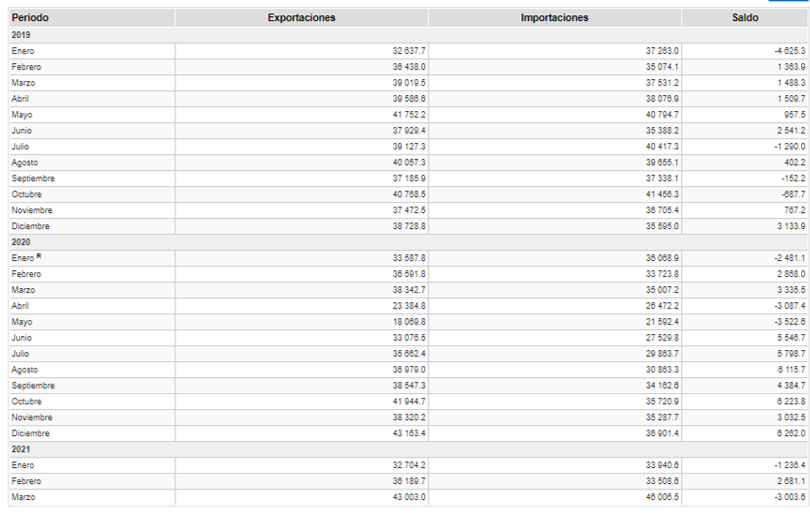Click the Periodo column header

coord(30,18)
